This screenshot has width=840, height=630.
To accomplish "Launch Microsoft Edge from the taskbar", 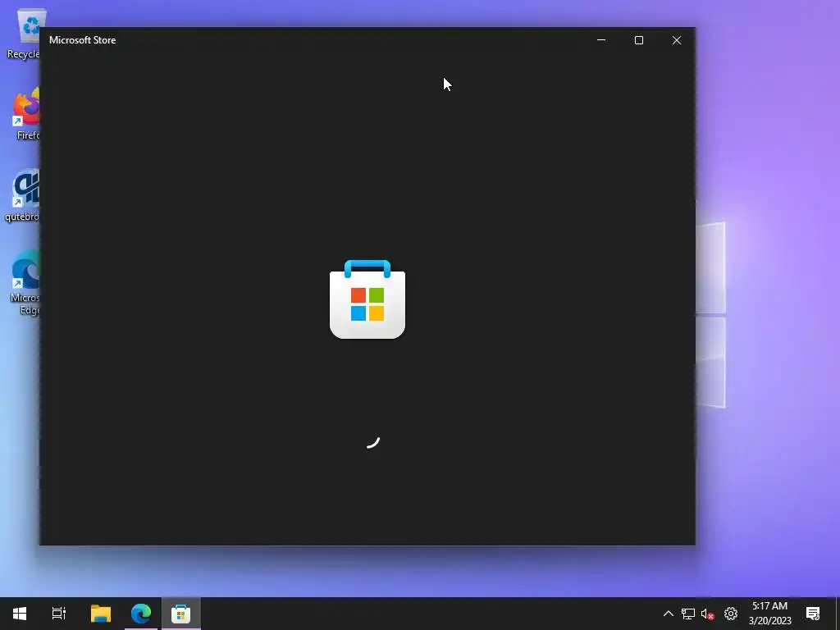I will click(x=141, y=614).
